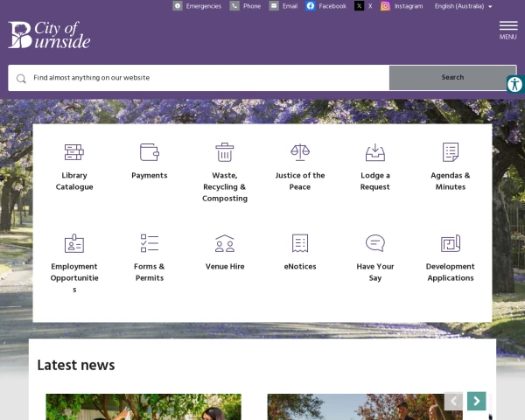Click the Lodge a Request tray icon
The height and width of the screenshot is (420, 525).
click(375, 152)
